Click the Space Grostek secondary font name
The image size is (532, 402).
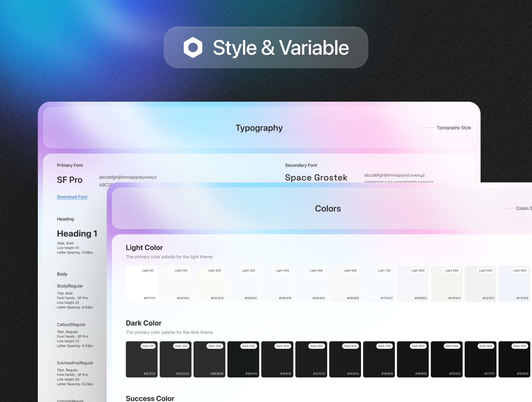coord(316,177)
